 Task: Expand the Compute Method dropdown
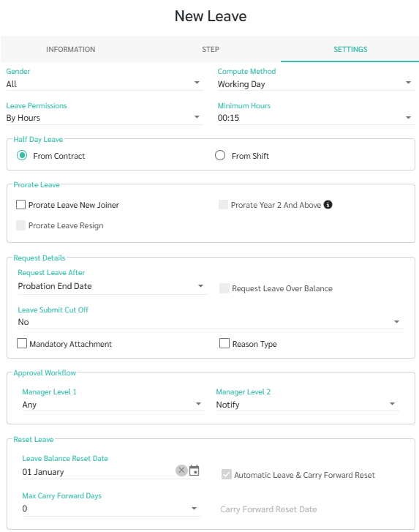[x=316, y=84]
